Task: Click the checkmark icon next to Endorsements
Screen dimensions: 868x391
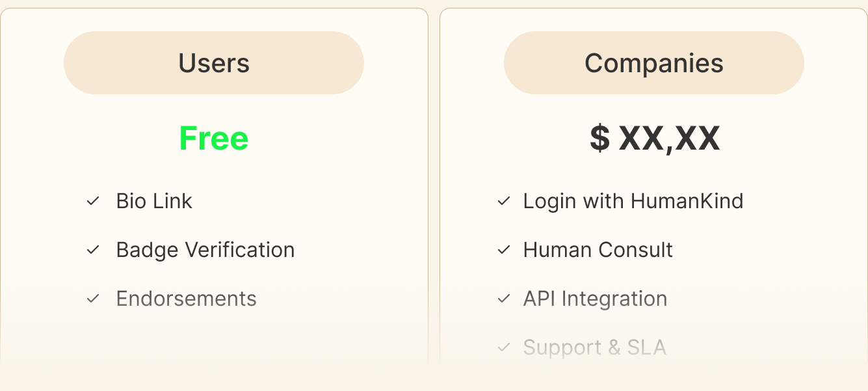Action: pos(93,299)
